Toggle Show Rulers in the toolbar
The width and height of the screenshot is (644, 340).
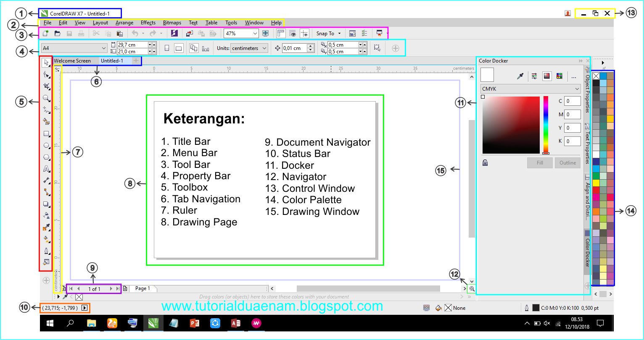(281, 33)
